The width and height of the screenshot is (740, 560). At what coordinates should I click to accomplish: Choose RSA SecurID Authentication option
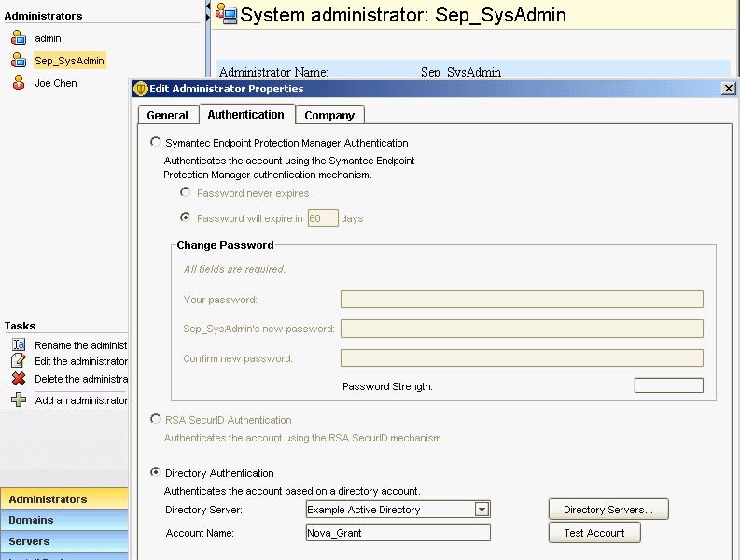click(156, 420)
